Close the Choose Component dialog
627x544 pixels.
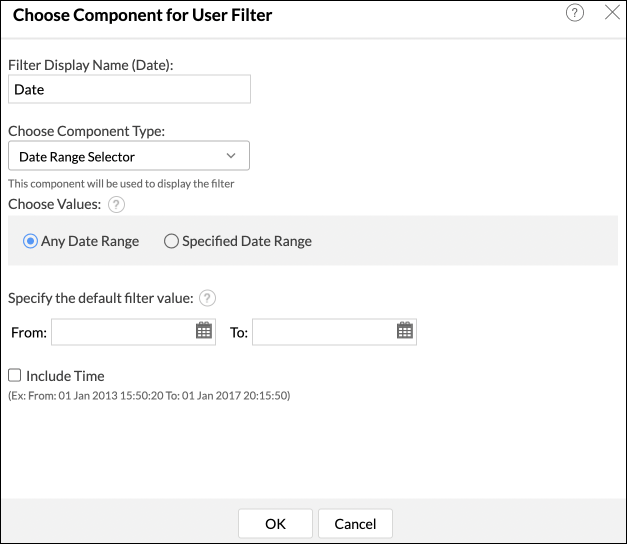click(612, 13)
